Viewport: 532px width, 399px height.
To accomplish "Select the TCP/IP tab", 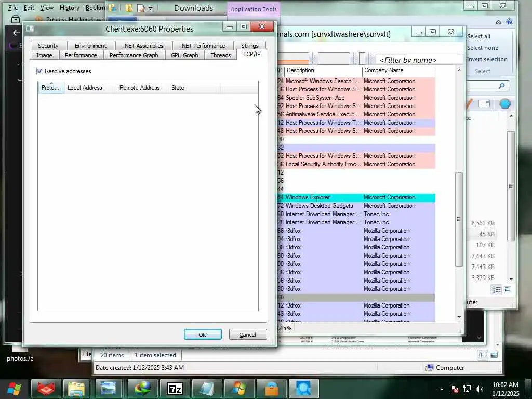I will [252, 54].
